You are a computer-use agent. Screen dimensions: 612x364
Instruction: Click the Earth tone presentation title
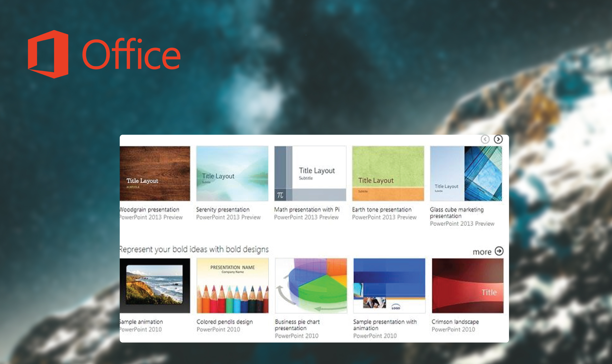tap(382, 210)
